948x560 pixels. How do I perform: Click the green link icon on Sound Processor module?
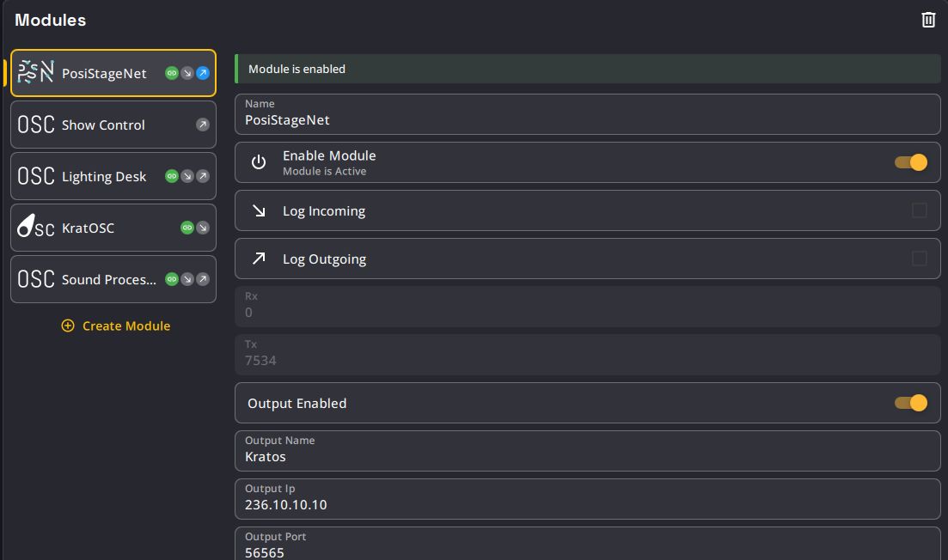171,280
